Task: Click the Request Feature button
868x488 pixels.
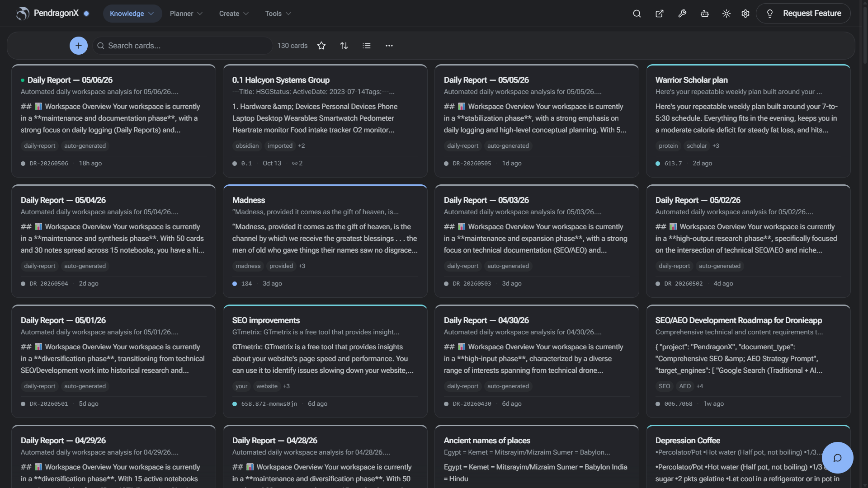Action: (x=803, y=14)
